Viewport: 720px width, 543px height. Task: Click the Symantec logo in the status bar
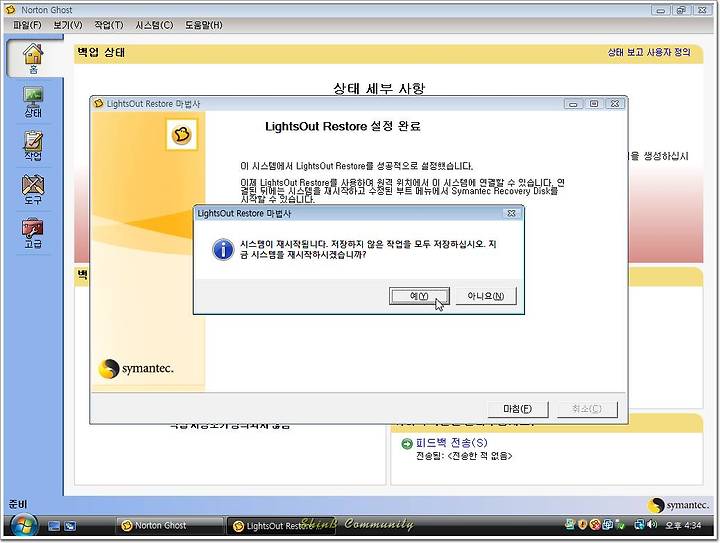(678, 505)
